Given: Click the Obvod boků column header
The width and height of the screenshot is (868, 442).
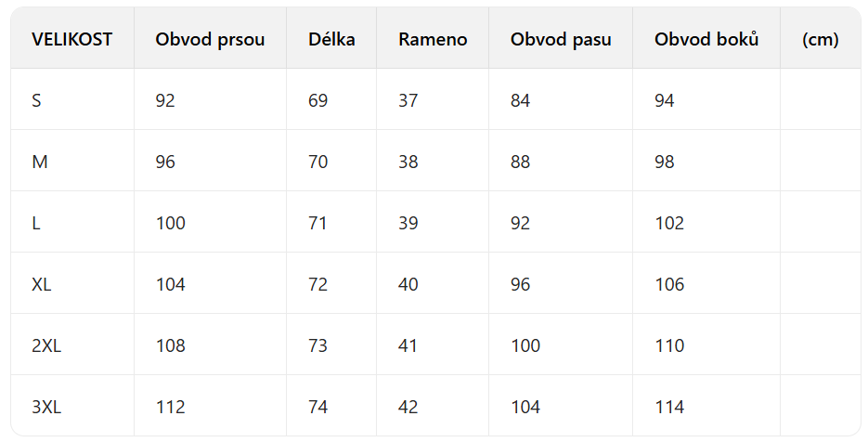Looking at the screenshot, I should click(x=706, y=39).
